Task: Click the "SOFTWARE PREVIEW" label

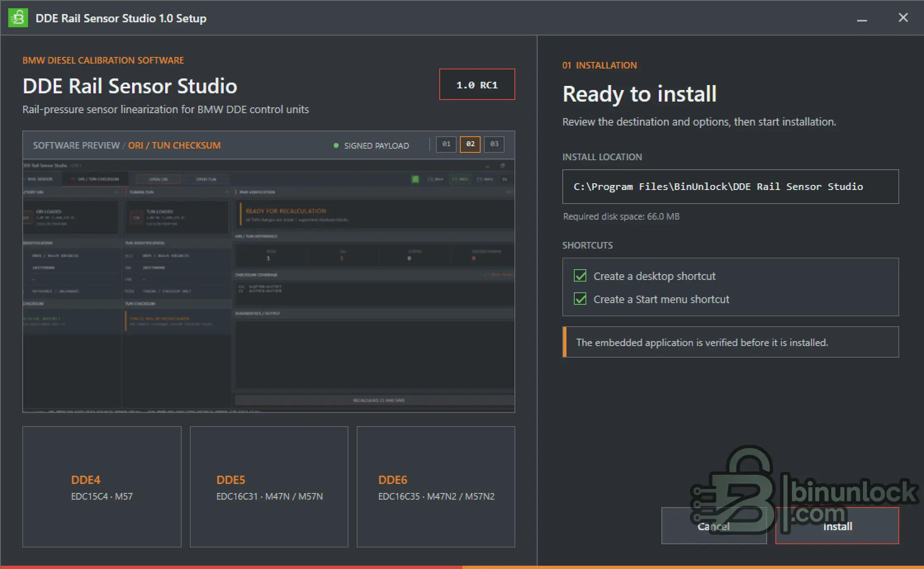Action: click(x=76, y=145)
